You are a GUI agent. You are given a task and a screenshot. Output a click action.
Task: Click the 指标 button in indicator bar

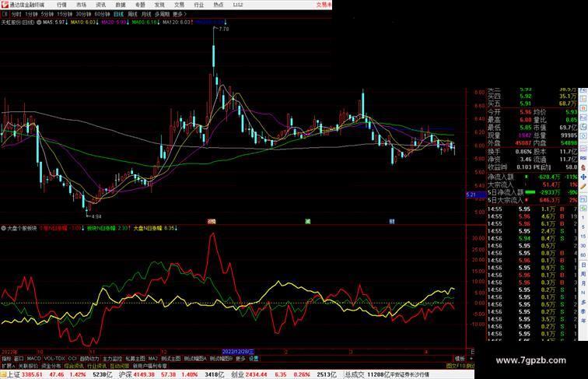(x=6, y=359)
